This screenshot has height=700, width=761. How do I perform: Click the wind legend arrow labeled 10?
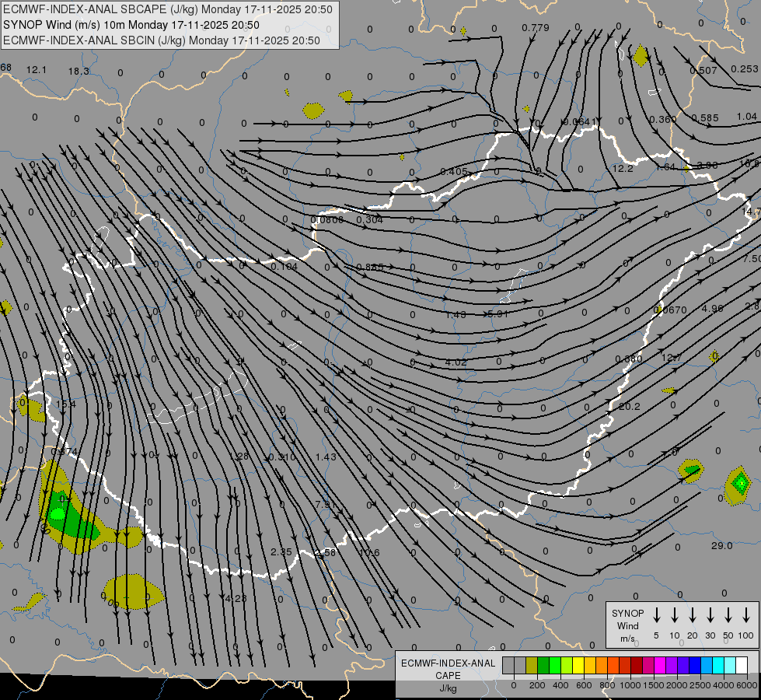coord(674,615)
